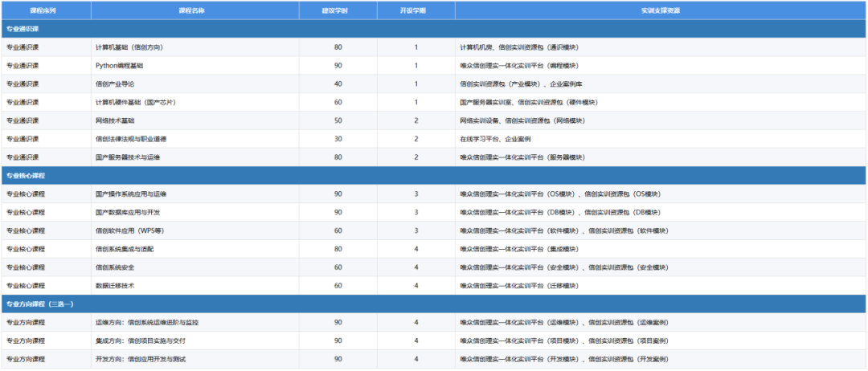Select the 实训支撑资源 column header
The width and height of the screenshot is (868, 371).
tap(660, 10)
